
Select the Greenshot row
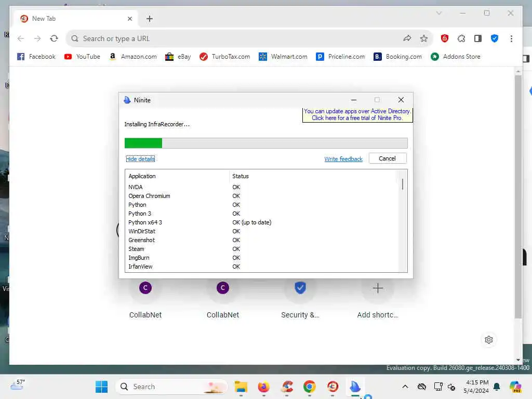pos(261,240)
